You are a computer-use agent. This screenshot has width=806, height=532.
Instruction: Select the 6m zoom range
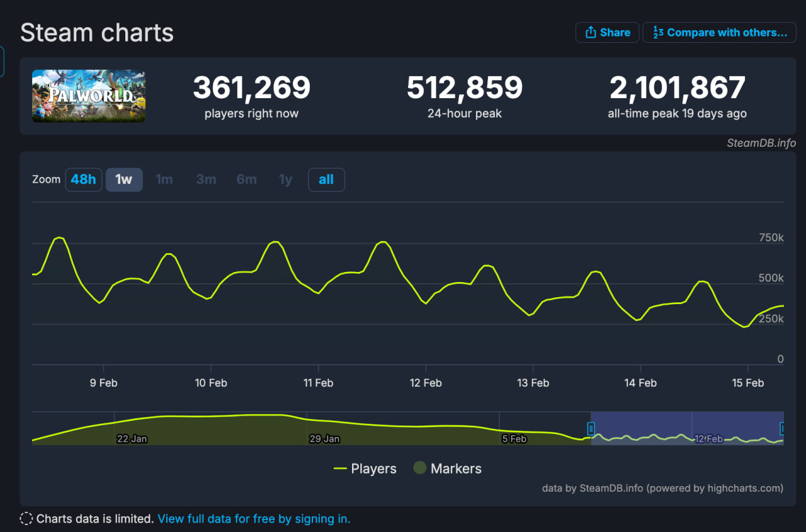tap(247, 179)
